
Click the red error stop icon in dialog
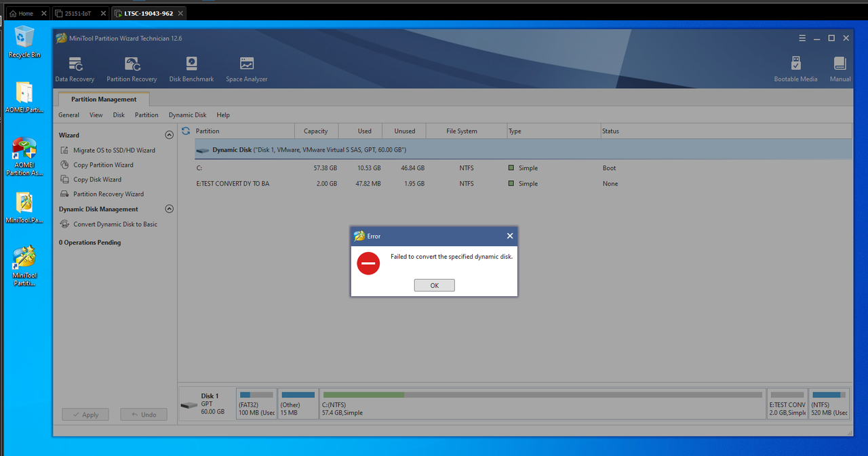coord(368,263)
